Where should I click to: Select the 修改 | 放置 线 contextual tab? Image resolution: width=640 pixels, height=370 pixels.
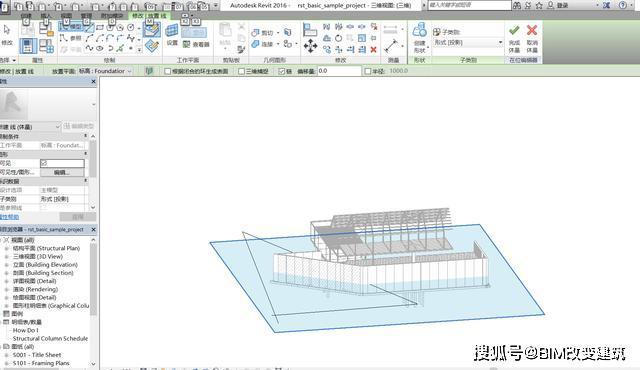coord(149,16)
